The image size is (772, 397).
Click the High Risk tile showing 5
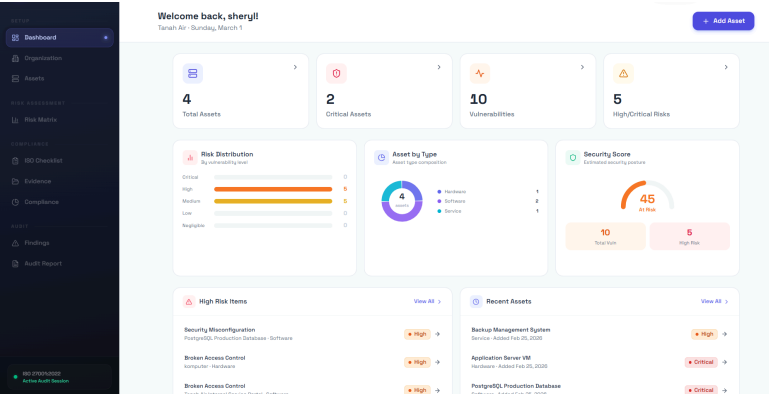(x=690, y=236)
